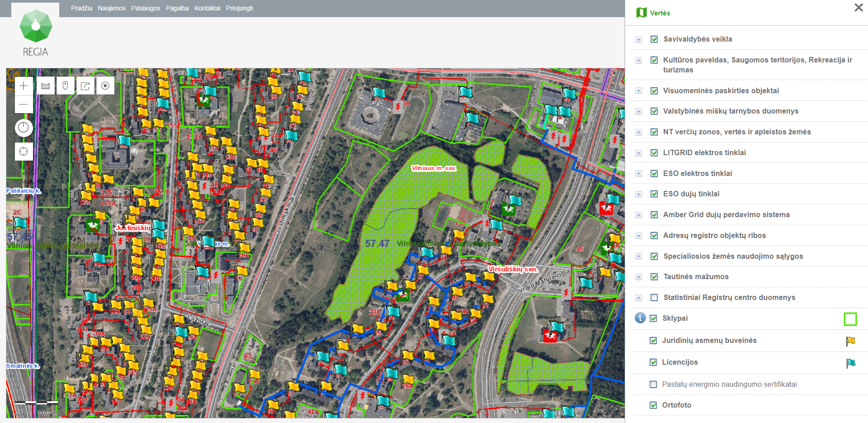
Task: Click the Prisijungti login link
Action: click(x=239, y=8)
